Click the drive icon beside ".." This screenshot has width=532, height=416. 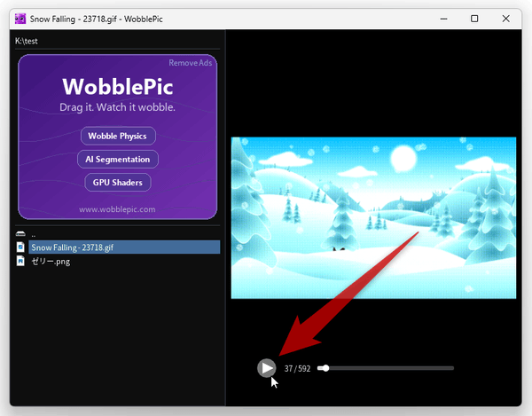click(x=20, y=234)
